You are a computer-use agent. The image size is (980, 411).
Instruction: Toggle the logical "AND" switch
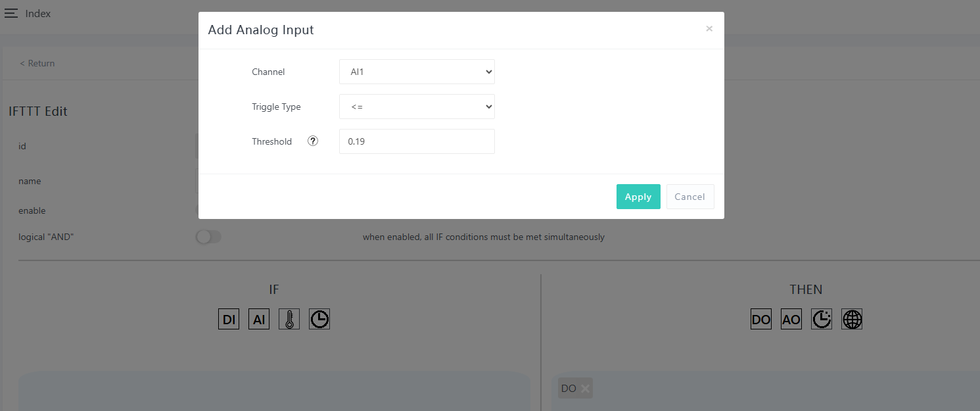pos(208,237)
